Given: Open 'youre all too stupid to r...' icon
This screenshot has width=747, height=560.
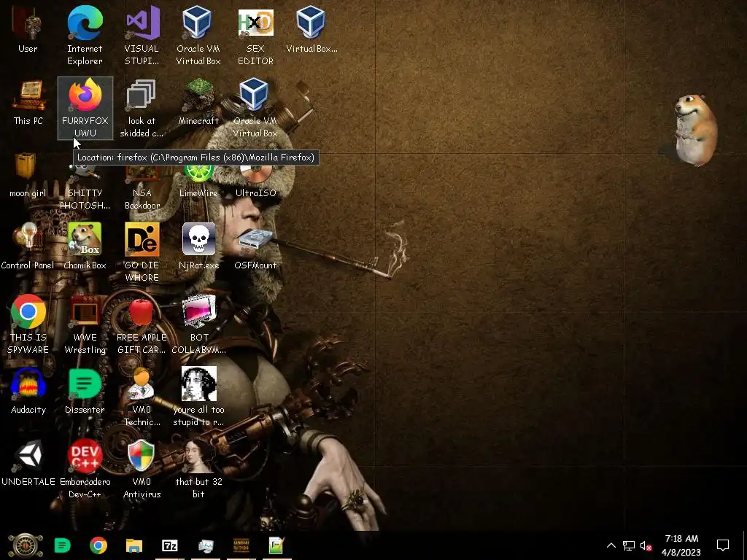Looking at the screenshot, I should pos(198,397).
